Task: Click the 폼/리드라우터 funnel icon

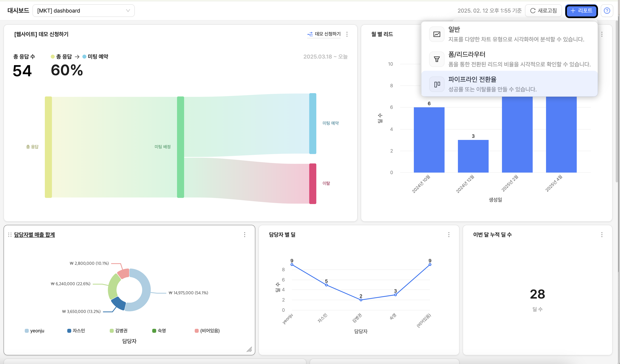Action: (437, 59)
